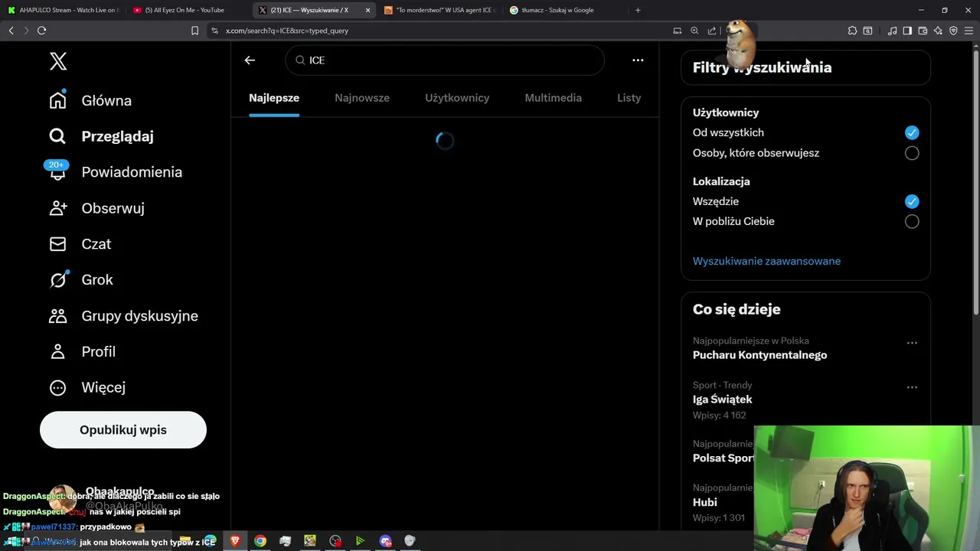Reload the page in browser toolbar
The height and width of the screenshot is (551, 980).
click(41, 31)
